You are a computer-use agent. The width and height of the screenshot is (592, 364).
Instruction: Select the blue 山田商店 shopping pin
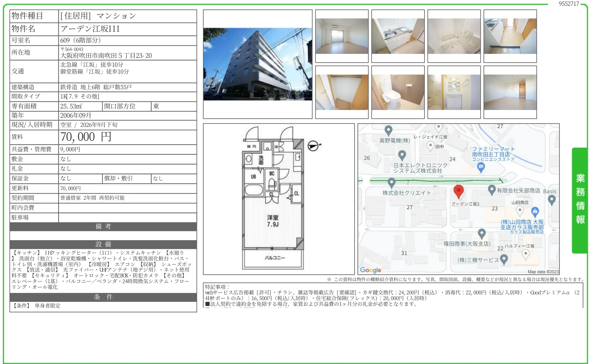coord(535,212)
